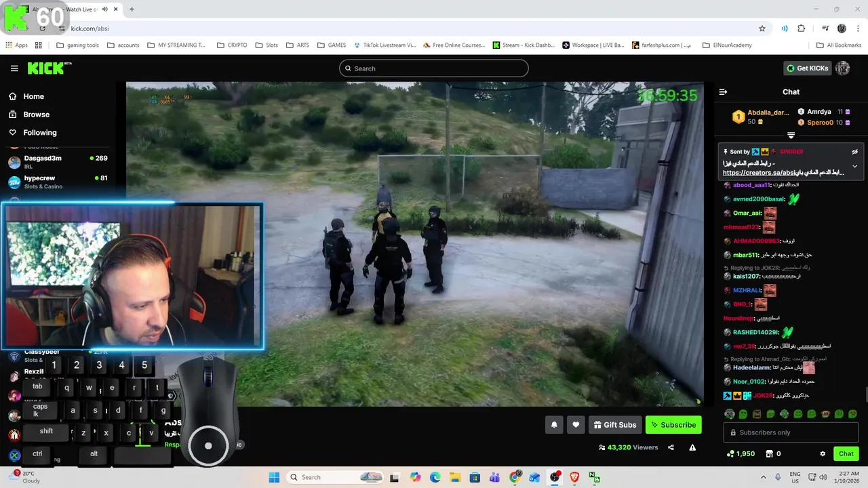Click username avmed2090basal in chat
This screenshot has height=488, width=868.
[759, 199]
